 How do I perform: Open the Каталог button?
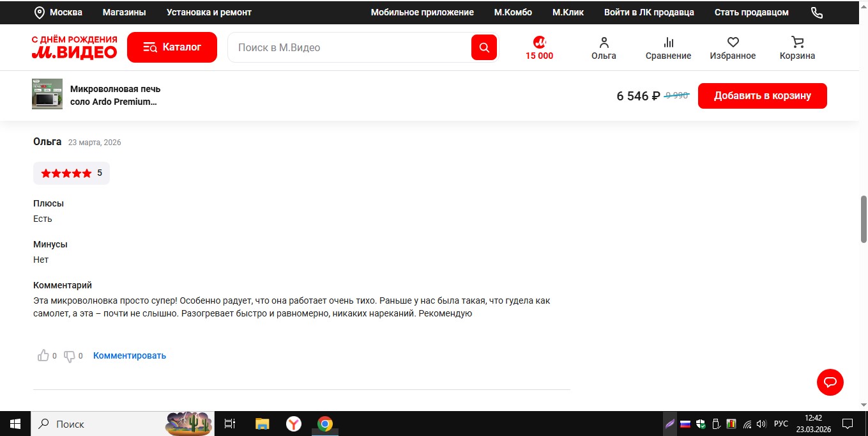click(172, 47)
